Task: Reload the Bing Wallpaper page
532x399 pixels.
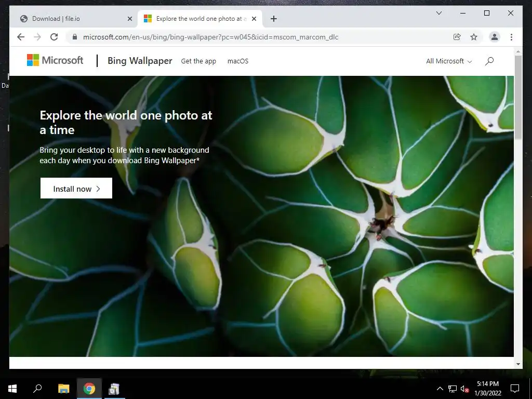Action: (x=54, y=37)
